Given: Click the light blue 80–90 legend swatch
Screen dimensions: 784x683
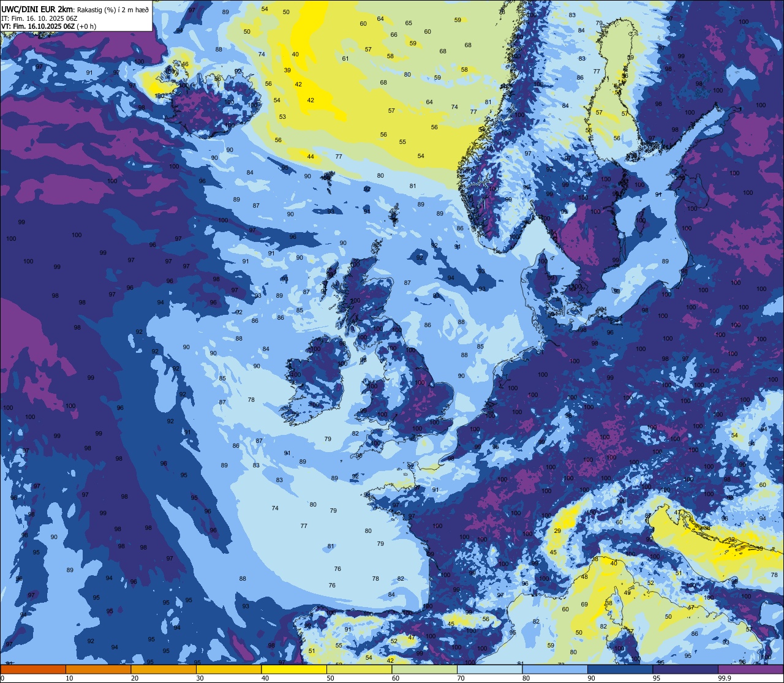Looking at the screenshot, I should coord(555,669).
